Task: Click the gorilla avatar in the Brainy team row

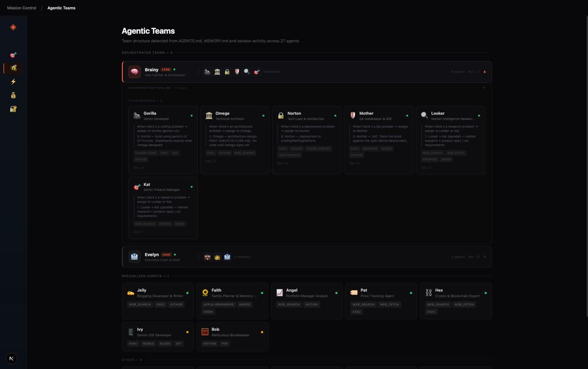Action: 207,72
